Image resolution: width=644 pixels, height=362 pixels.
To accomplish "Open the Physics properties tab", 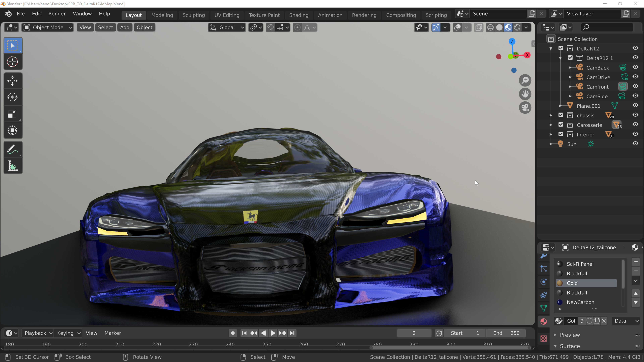I will point(544,282).
